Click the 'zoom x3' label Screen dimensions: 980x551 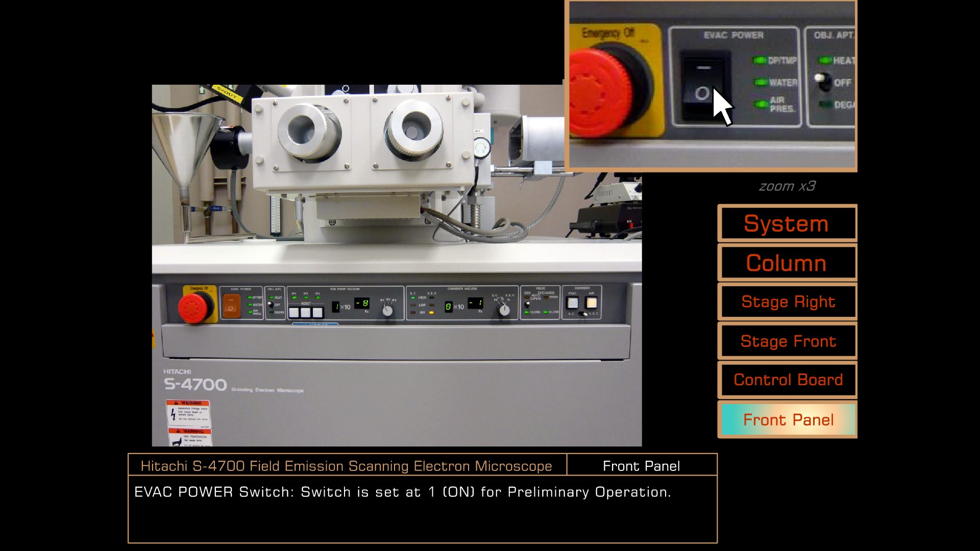tap(787, 186)
